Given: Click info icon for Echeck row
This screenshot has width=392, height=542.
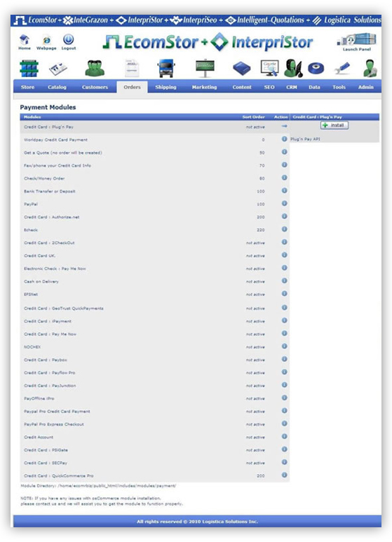Looking at the screenshot, I should pyautogui.click(x=284, y=229).
